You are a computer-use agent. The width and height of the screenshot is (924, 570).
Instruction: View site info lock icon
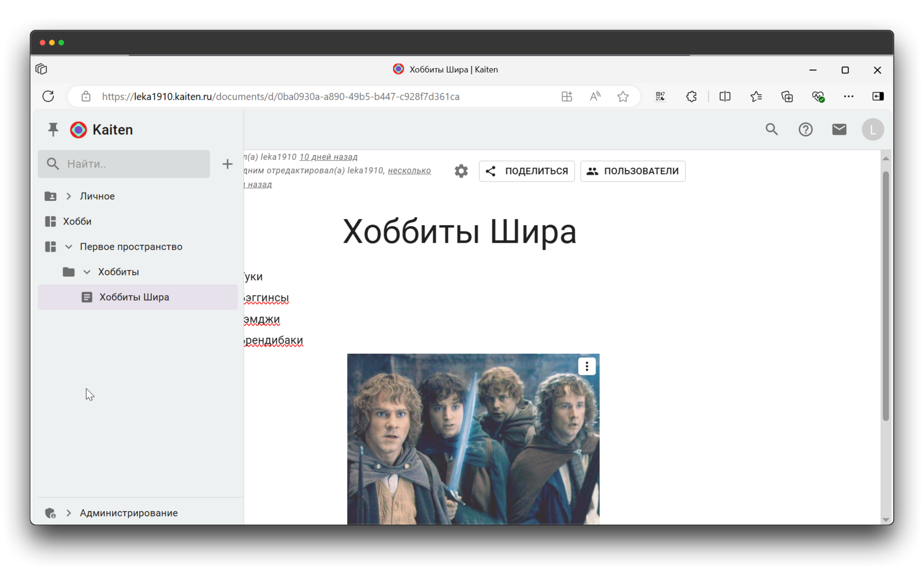tap(86, 96)
